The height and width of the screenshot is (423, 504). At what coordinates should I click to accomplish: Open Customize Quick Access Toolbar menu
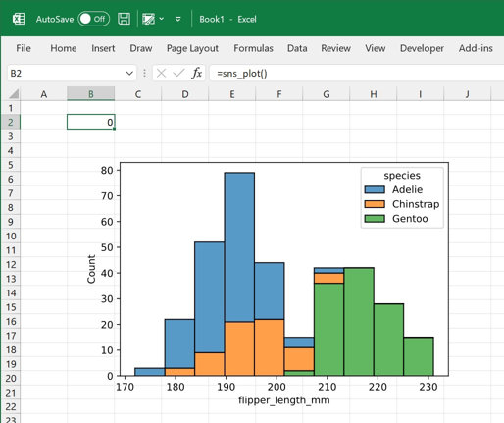[178, 19]
